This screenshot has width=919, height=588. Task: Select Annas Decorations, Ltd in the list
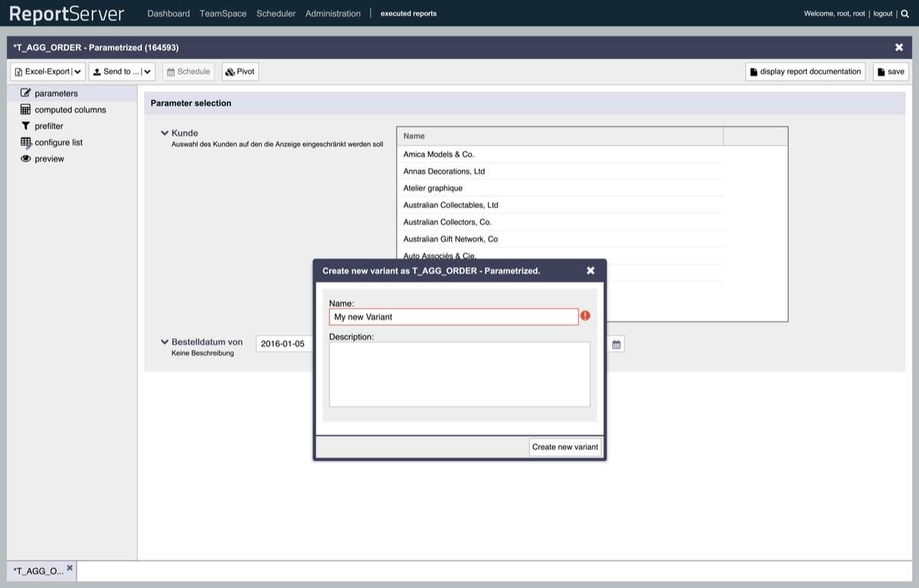(444, 171)
